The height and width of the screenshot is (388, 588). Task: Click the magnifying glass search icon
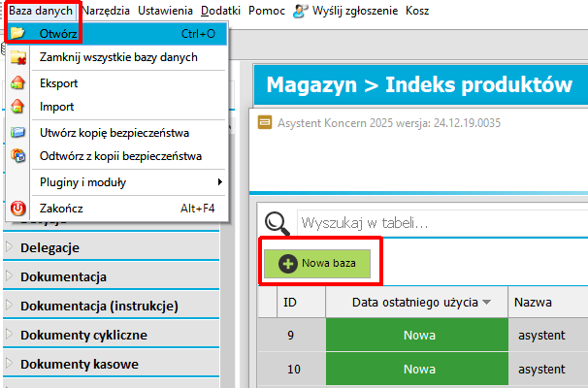(x=278, y=223)
